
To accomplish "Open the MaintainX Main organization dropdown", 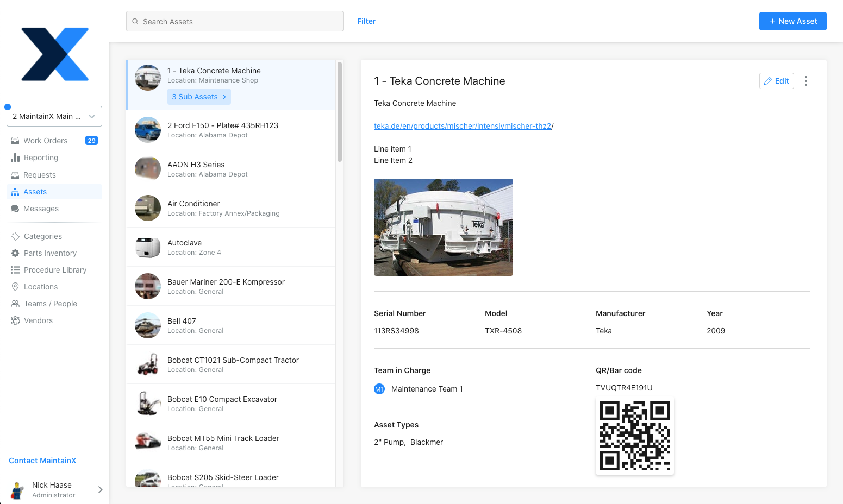I will tap(54, 116).
